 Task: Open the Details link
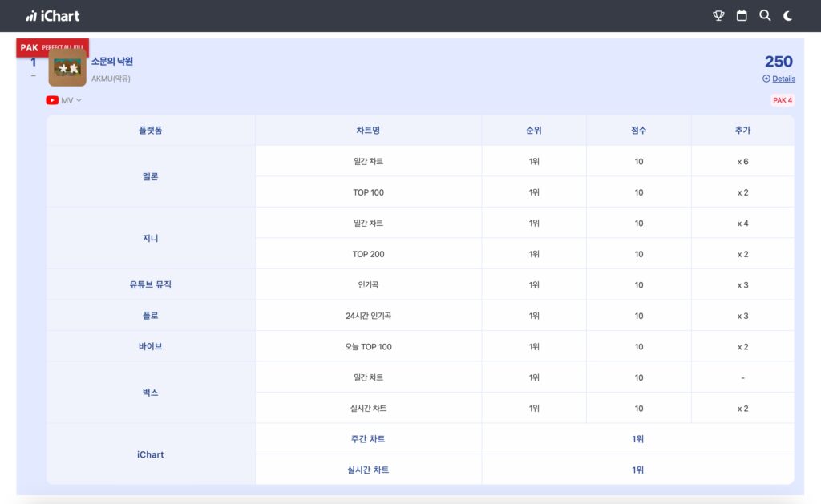[x=784, y=79]
